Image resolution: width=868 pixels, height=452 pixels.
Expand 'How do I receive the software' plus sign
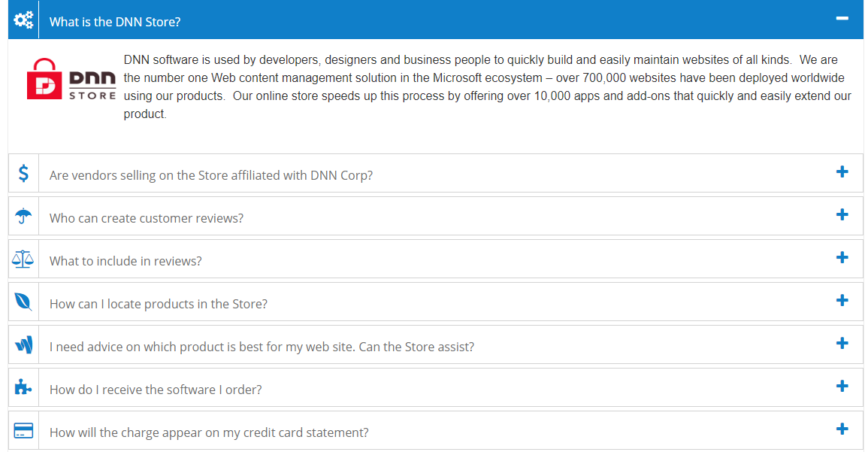click(842, 386)
